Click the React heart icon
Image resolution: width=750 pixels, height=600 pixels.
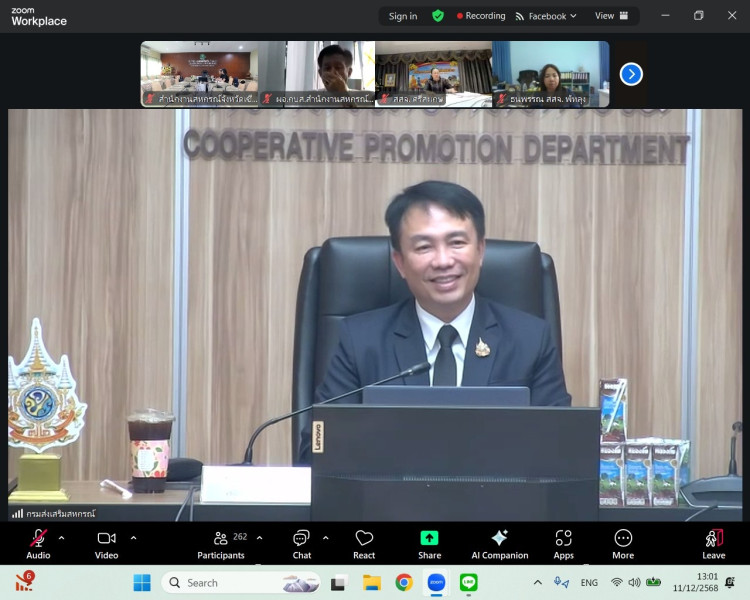pyautogui.click(x=364, y=543)
